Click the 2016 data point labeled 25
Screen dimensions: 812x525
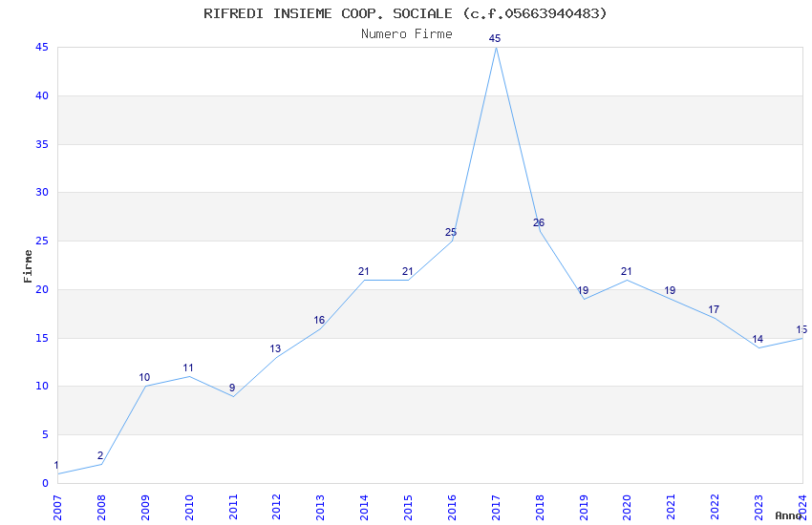click(451, 232)
